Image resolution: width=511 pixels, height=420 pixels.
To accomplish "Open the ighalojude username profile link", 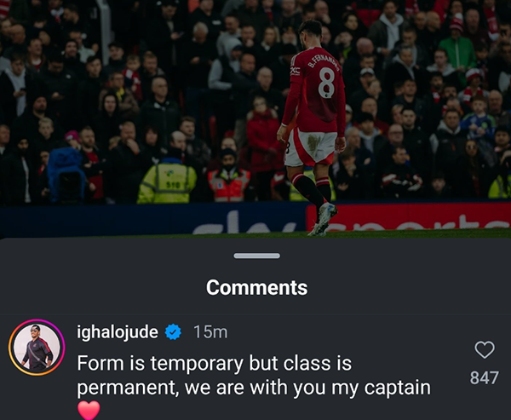I will 118,332.
